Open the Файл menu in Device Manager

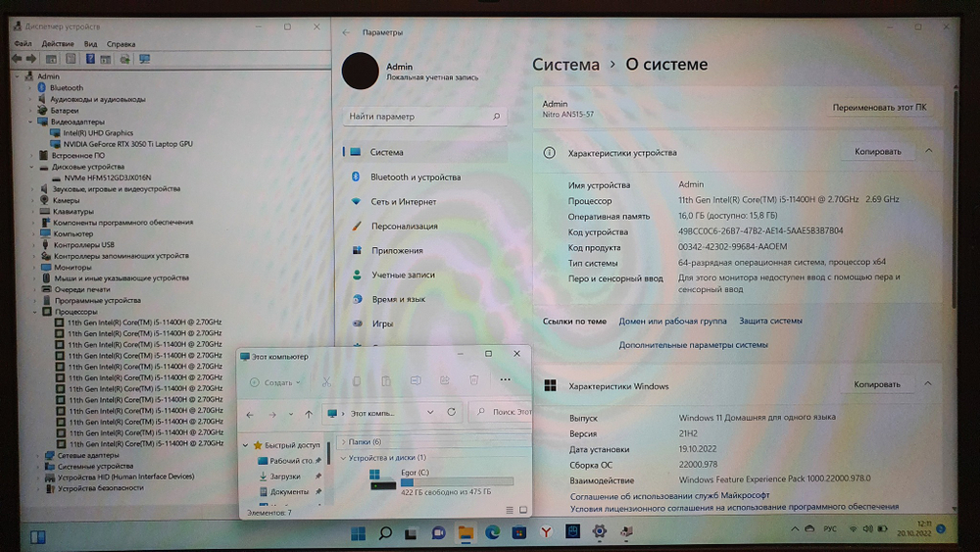(x=24, y=44)
